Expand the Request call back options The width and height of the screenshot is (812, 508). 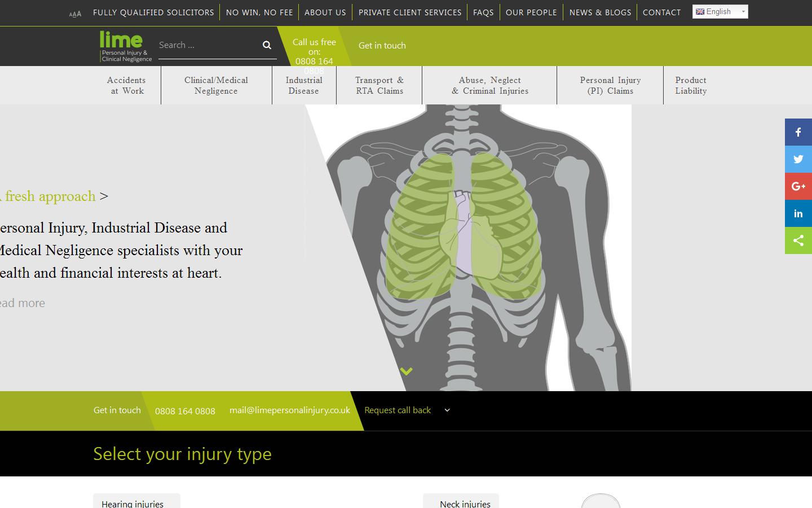point(447,410)
